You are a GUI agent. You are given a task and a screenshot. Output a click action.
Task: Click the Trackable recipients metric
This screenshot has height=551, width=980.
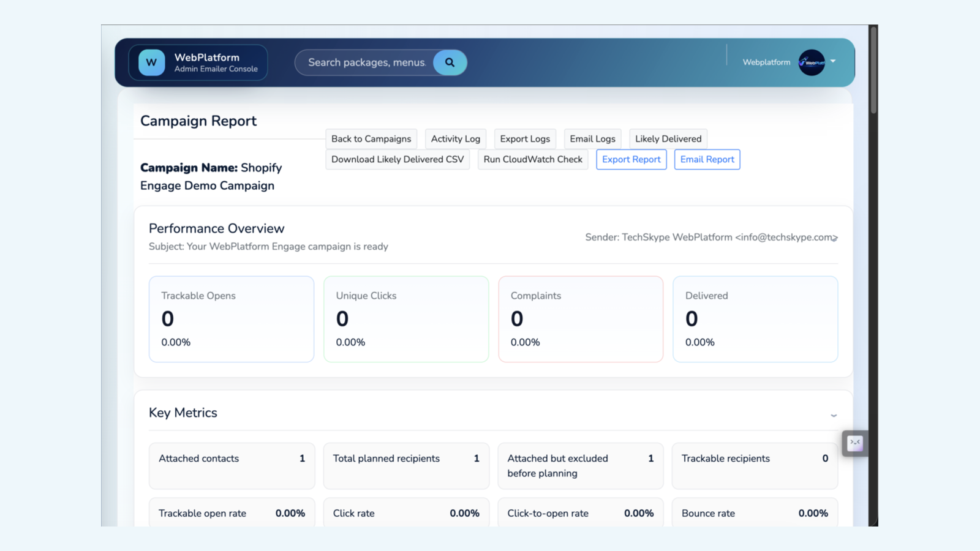(755, 466)
